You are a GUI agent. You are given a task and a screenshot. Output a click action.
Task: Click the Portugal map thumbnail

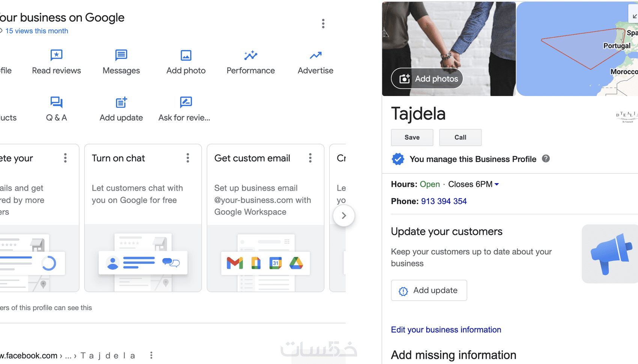[576, 49]
